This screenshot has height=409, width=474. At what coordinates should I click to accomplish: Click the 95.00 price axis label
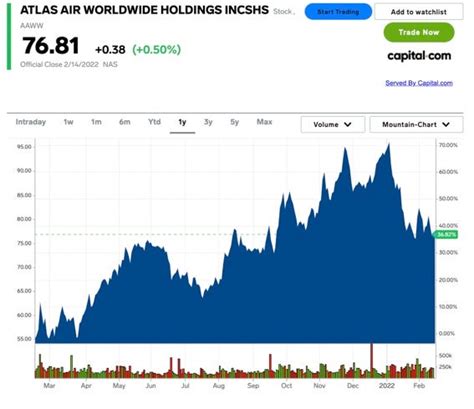point(24,147)
